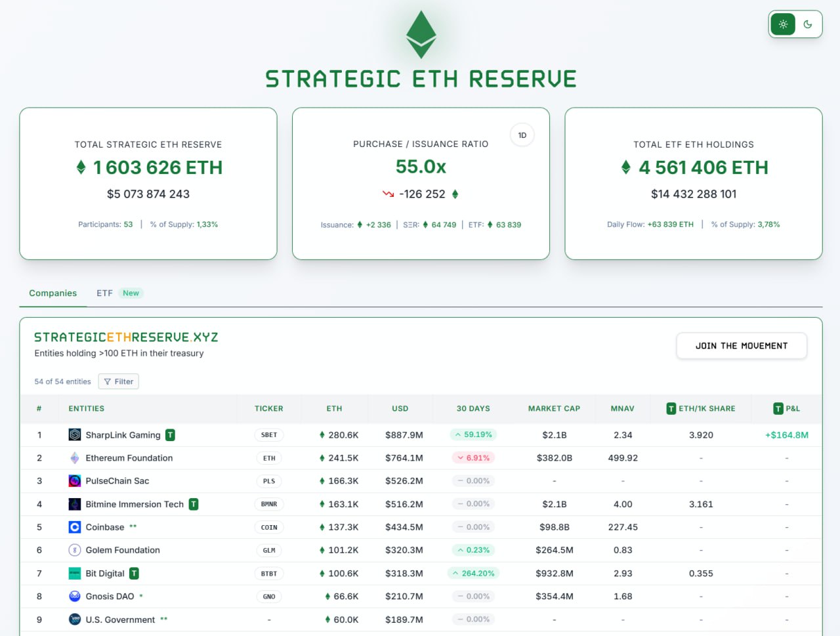
Task: Click the PulseChain Sac logo icon
Action: (75, 481)
